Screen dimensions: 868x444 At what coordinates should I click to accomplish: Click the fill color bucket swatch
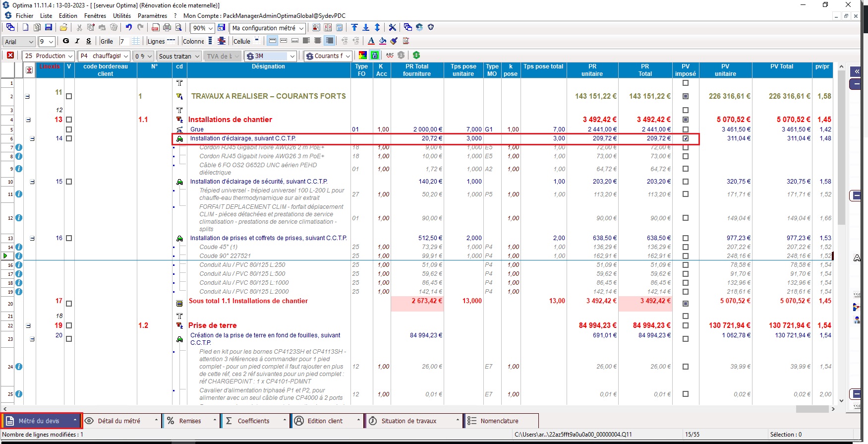(382, 41)
